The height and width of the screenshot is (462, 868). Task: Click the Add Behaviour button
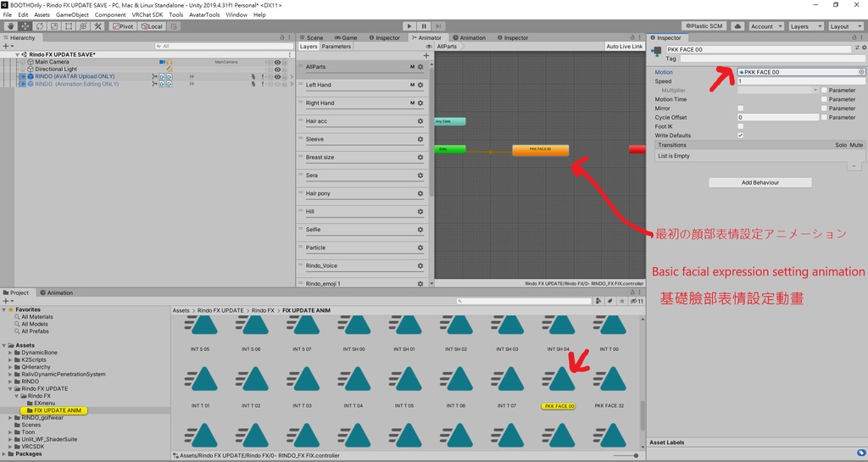760,182
